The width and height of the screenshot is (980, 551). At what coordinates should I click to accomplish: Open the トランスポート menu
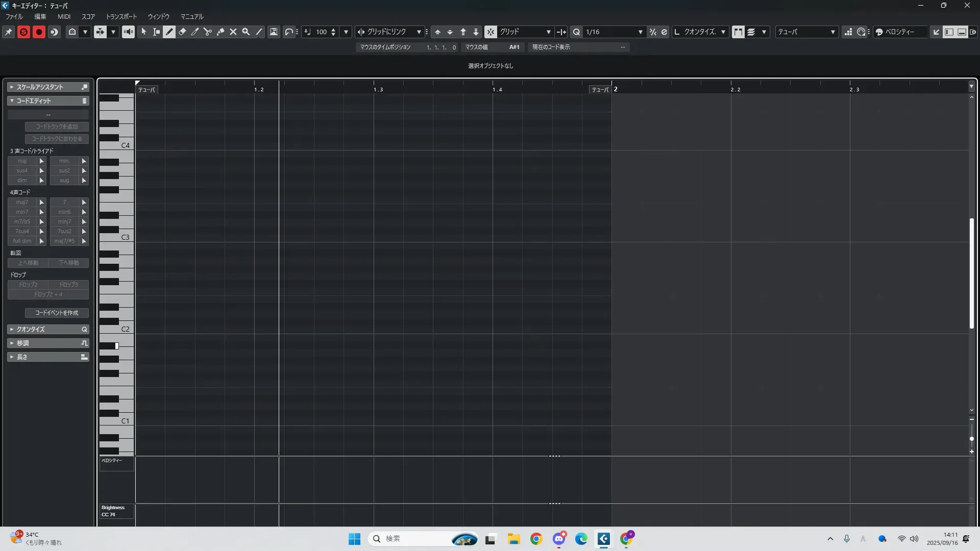pyautogui.click(x=121, y=16)
